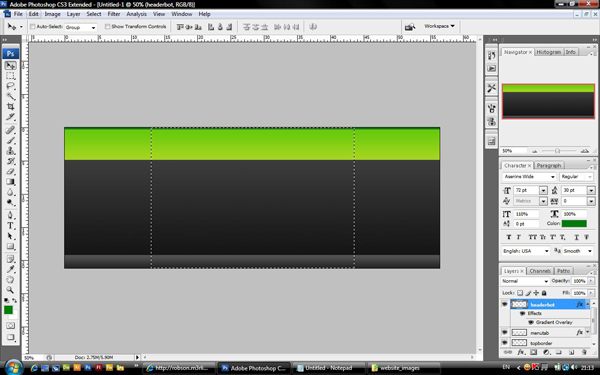Hide the headerbot layer

click(504, 305)
